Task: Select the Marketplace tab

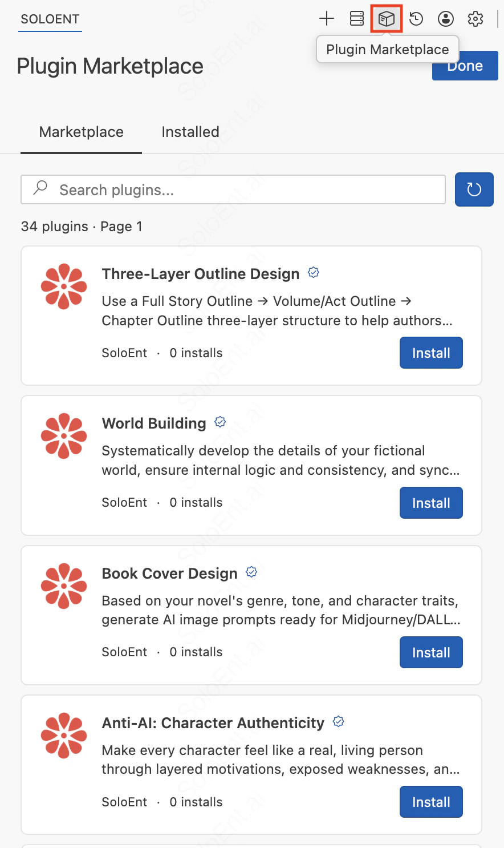Action: coord(81,132)
